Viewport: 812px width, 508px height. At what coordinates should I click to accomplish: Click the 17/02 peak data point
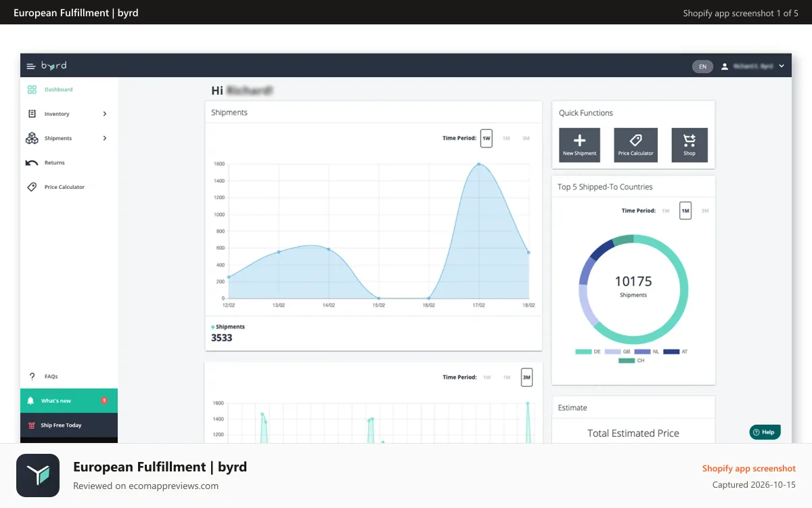pyautogui.click(x=478, y=164)
